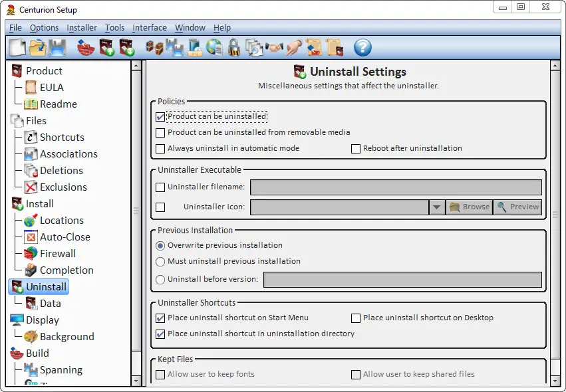The image size is (566, 392).
Task: Open the Installer menu
Action: [82, 28]
